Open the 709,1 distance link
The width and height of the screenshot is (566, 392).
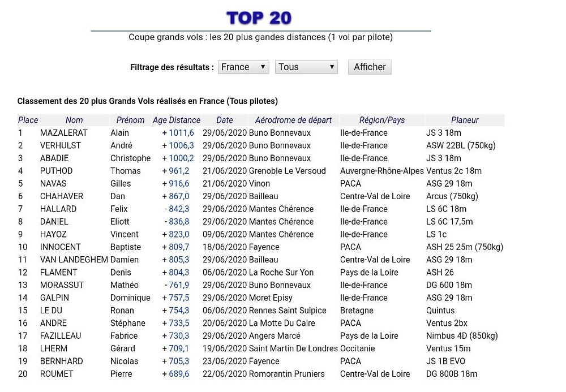tap(179, 348)
